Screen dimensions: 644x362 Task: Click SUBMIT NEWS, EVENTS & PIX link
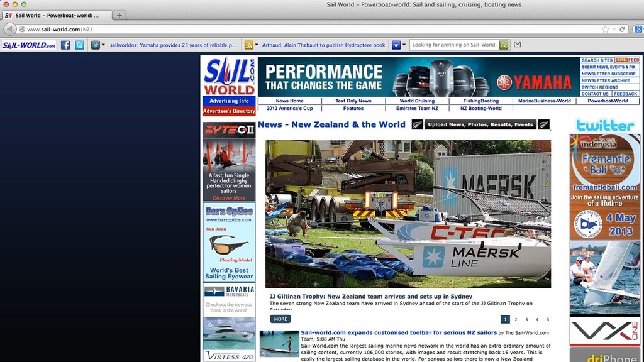610,67
